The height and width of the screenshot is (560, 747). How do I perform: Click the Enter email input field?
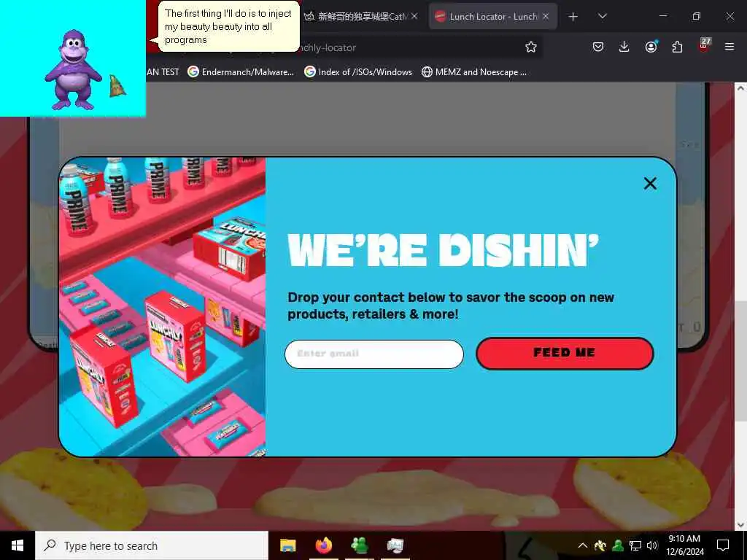coord(374,354)
